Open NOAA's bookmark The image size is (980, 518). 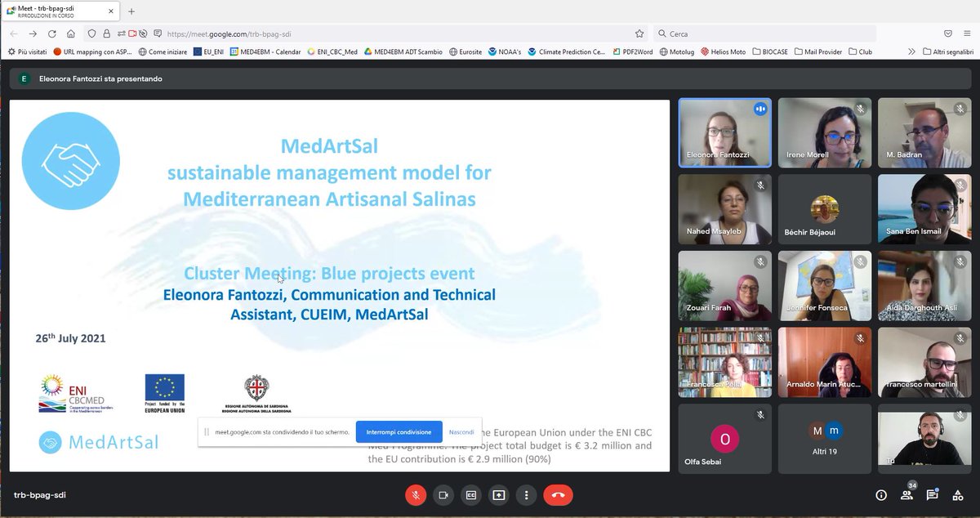pyautogui.click(x=505, y=51)
